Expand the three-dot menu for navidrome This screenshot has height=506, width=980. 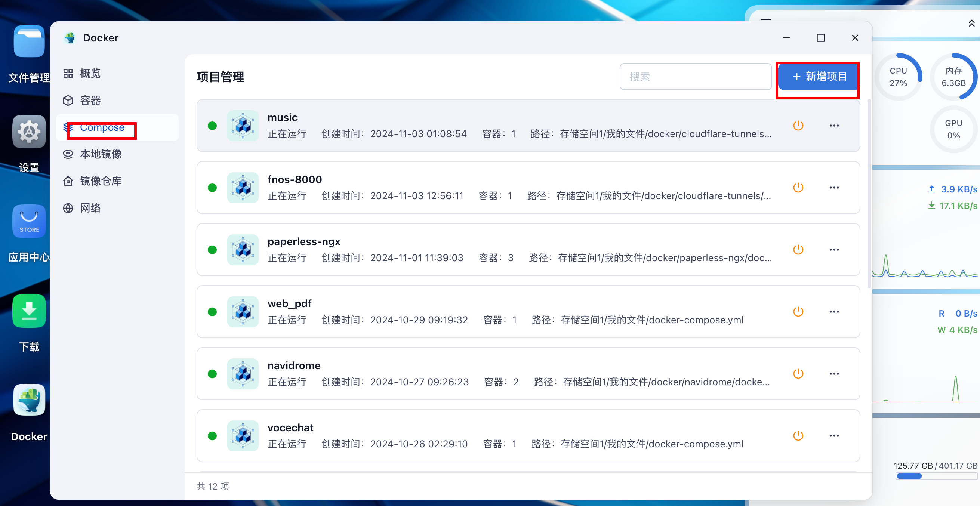(x=834, y=374)
